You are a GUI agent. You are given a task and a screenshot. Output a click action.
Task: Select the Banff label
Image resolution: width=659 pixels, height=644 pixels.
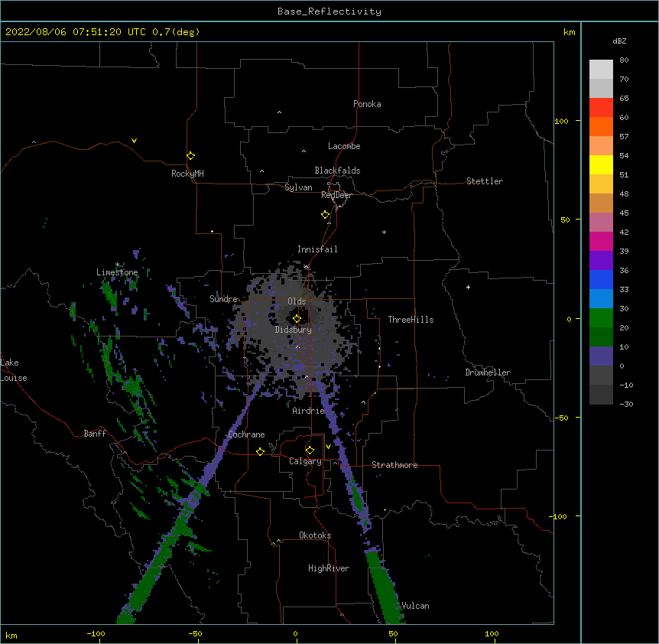[x=95, y=434]
